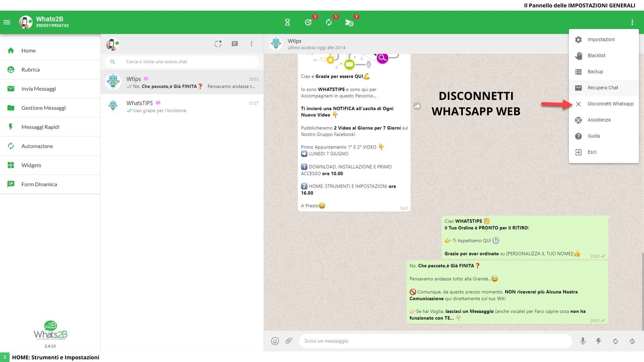Open the emoji picker smiley icon
The width and height of the screenshot is (644, 362).
(275, 341)
